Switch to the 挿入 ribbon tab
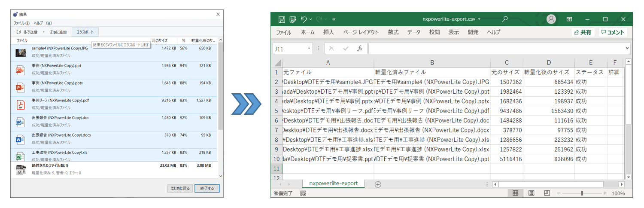This screenshot has width=644, height=208. pyautogui.click(x=328, y=32)
